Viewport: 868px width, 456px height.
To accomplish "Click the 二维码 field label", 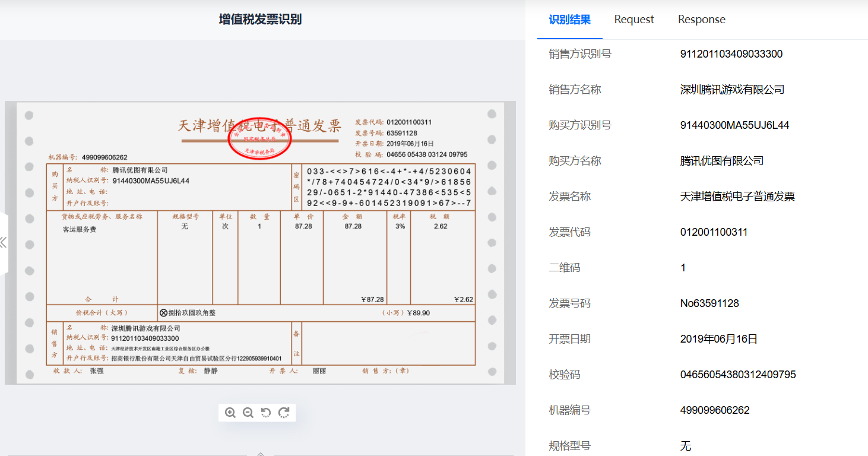I will tap(565, 268).
